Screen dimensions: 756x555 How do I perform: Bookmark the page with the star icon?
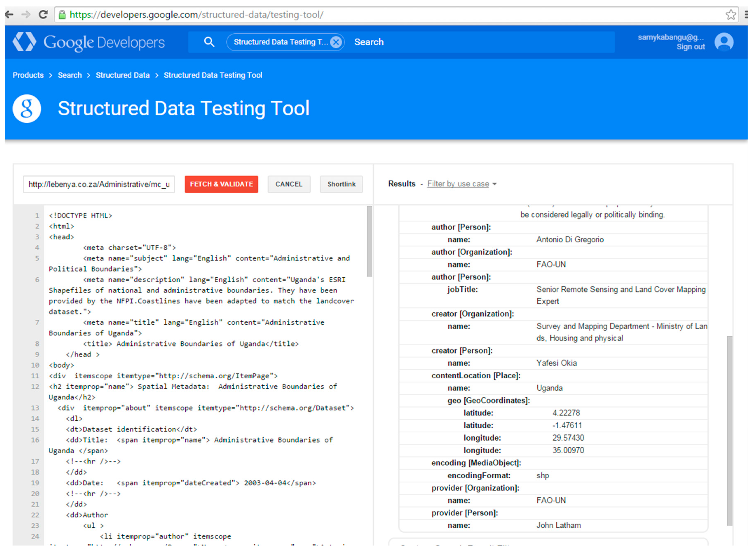click(x=730, y=14)
